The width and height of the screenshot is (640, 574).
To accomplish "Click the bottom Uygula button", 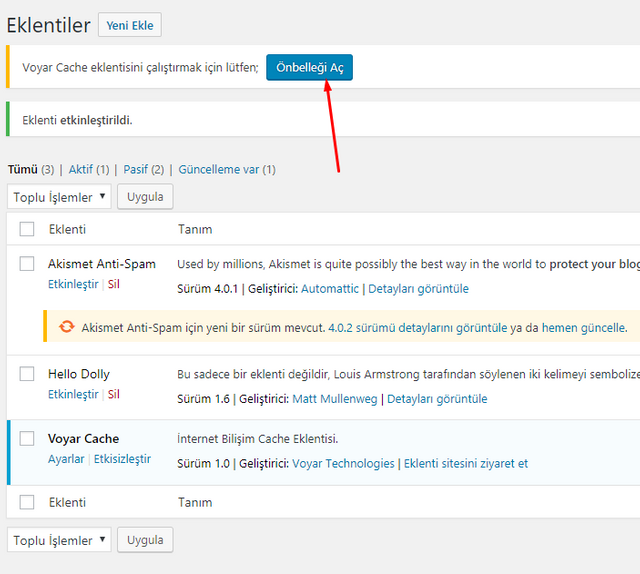I will point(145,540).
